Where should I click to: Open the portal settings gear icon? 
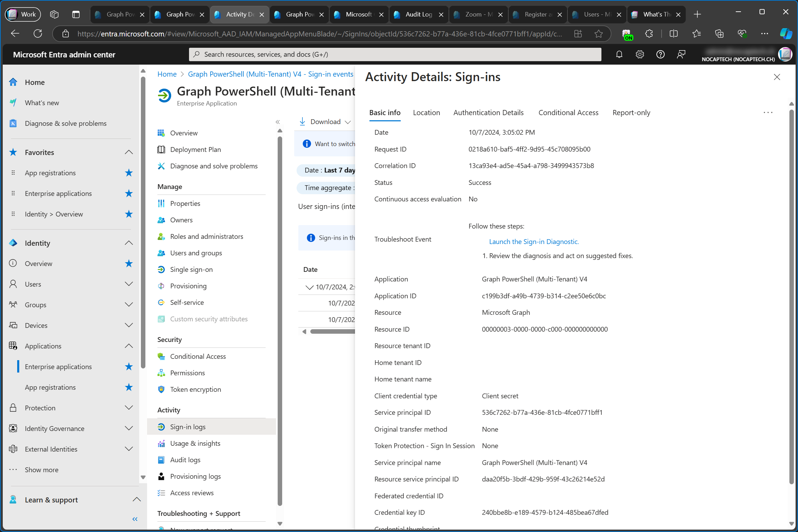click(640, 54)
